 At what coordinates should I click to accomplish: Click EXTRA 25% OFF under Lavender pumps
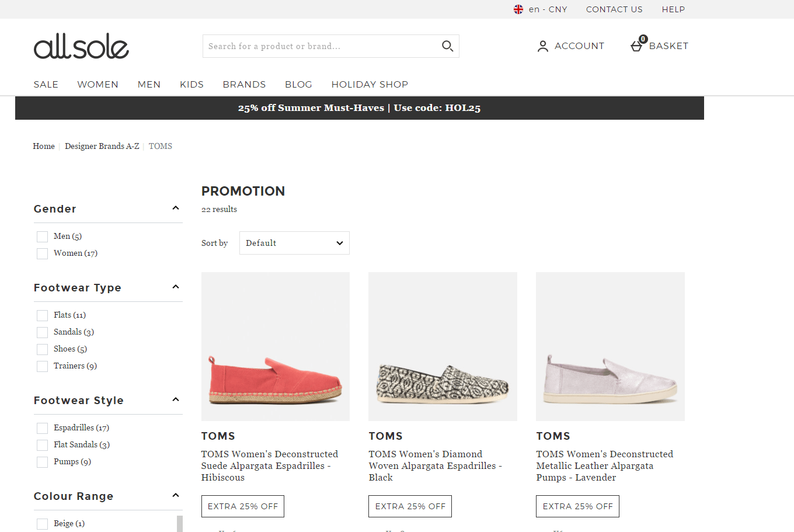pos(577,506)
